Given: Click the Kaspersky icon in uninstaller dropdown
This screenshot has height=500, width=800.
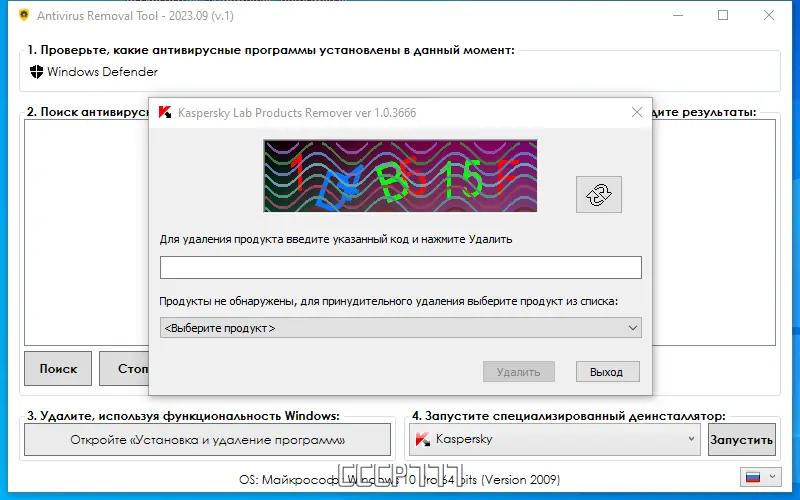Looking at the screenshot, I should pos(423,439).
